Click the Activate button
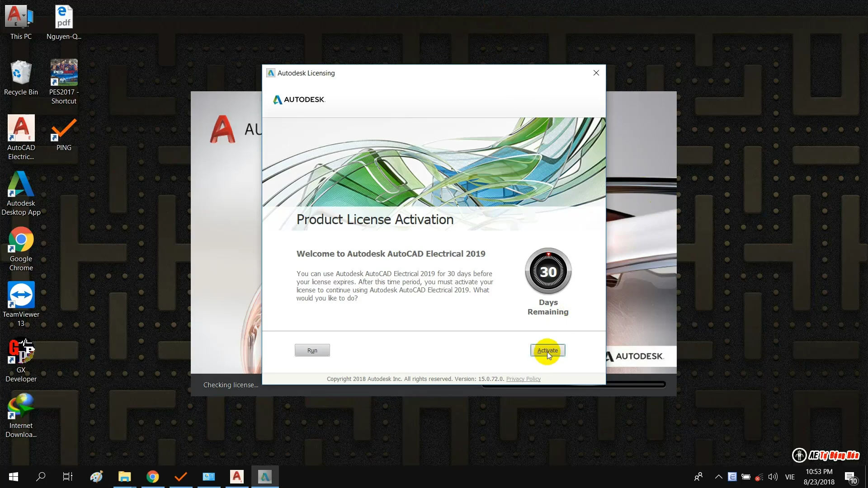This screenshot has height=488, width=868. pyautogui.click(x=547, y=350)
